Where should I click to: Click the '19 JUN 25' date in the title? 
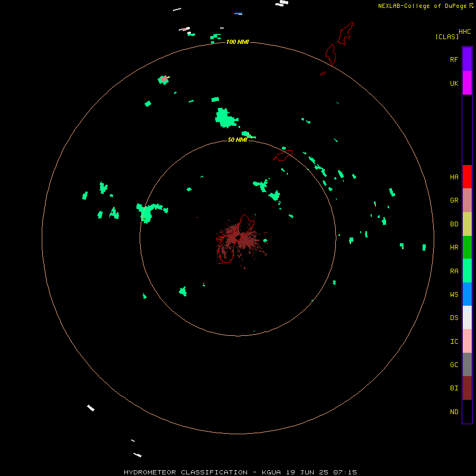pyautogui.click(x=307, y=472)
